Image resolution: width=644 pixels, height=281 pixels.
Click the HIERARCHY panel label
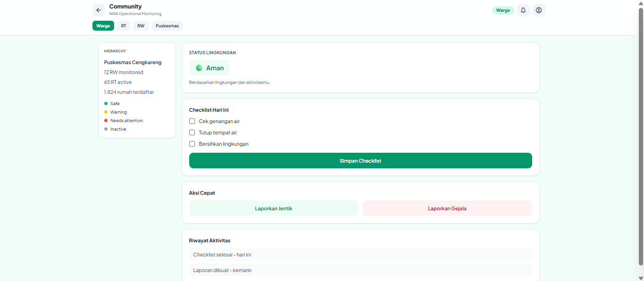(x=115, y=51)
